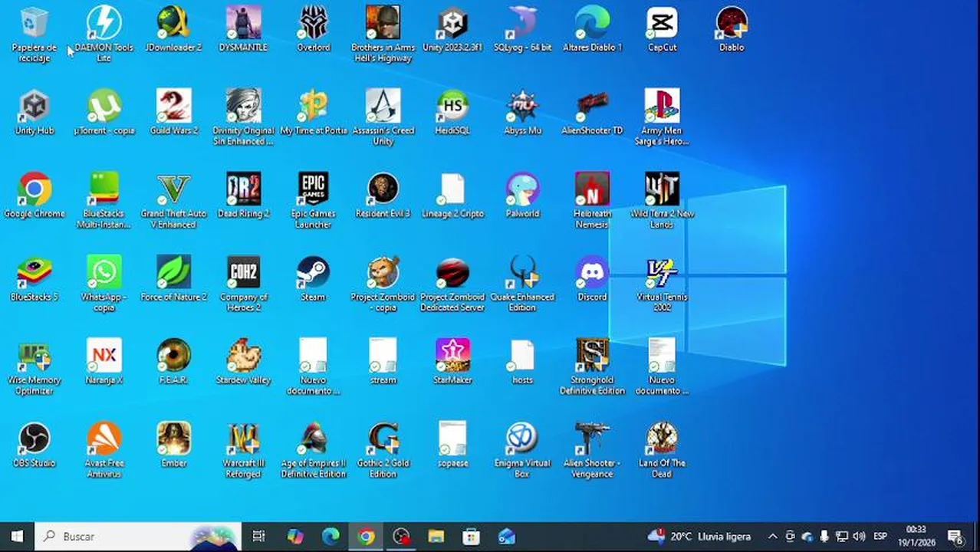Open the Windows Start menu
This screenshot has height=552, width=980.
point(17,537)
